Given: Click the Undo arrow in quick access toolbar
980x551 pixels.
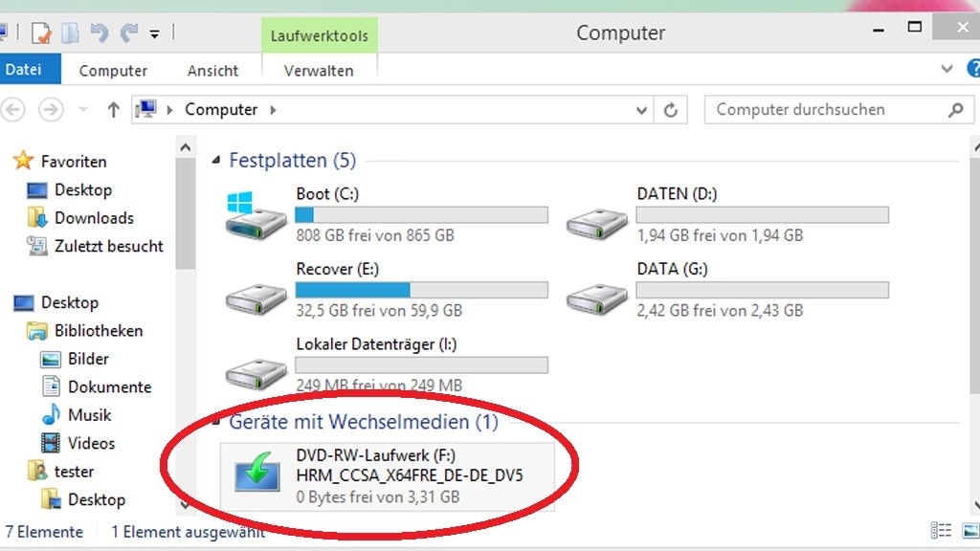Looking at the screenshot, I should [x=99, y=33].
